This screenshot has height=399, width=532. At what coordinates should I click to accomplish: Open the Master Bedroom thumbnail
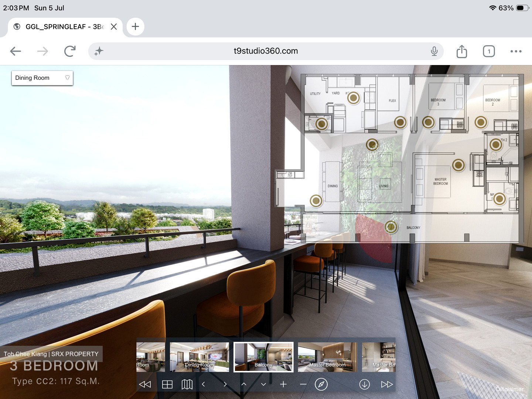(x=328, y=357)
